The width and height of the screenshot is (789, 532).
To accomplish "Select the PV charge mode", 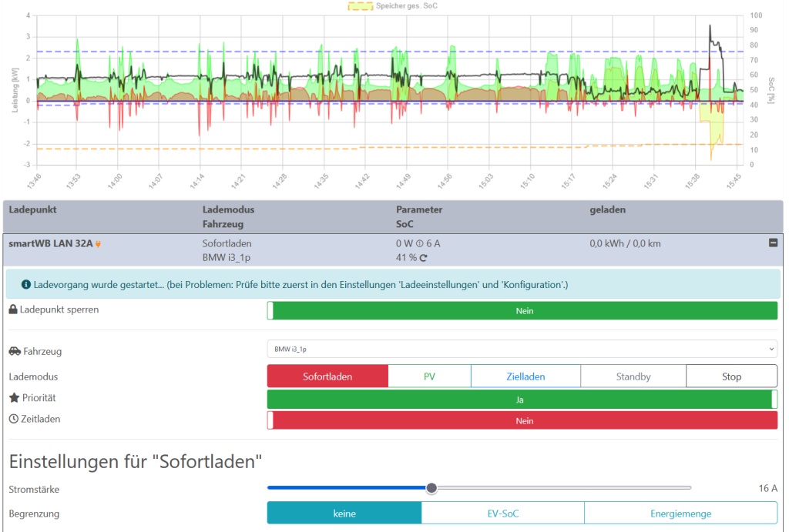I will pos(429,376).
